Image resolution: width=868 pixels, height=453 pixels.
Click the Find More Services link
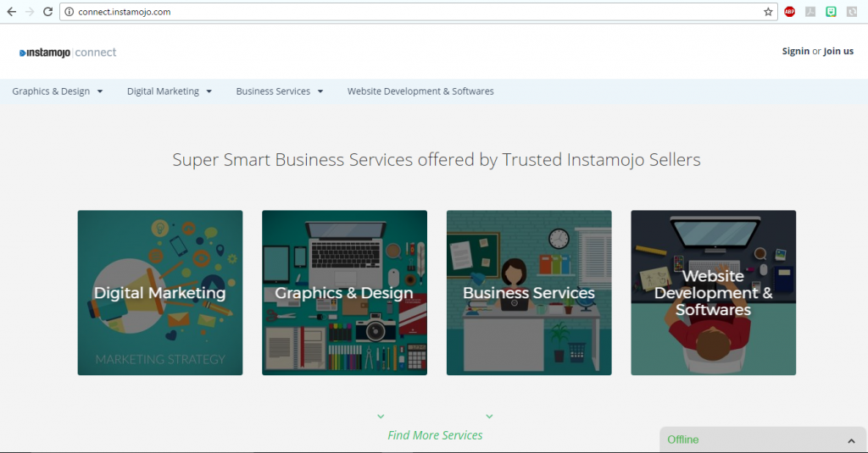pyautogui.click(x=435, y=435)
